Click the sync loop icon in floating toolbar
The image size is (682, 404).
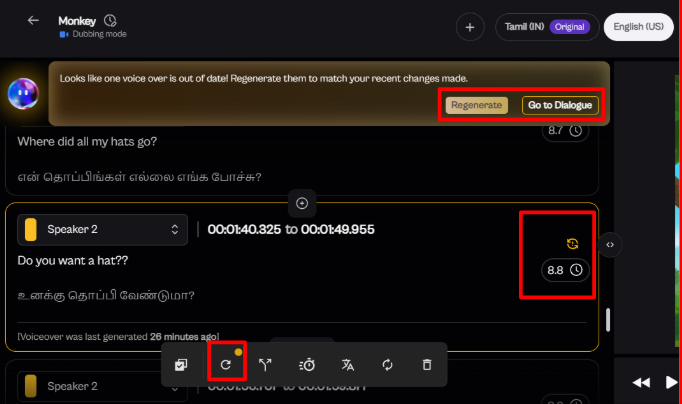387,366
